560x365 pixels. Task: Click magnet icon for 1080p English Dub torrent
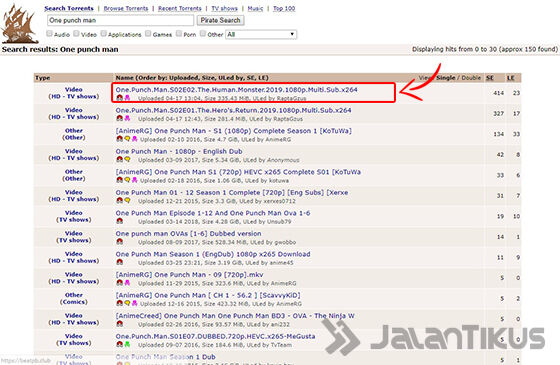click(x=120, y=159)
